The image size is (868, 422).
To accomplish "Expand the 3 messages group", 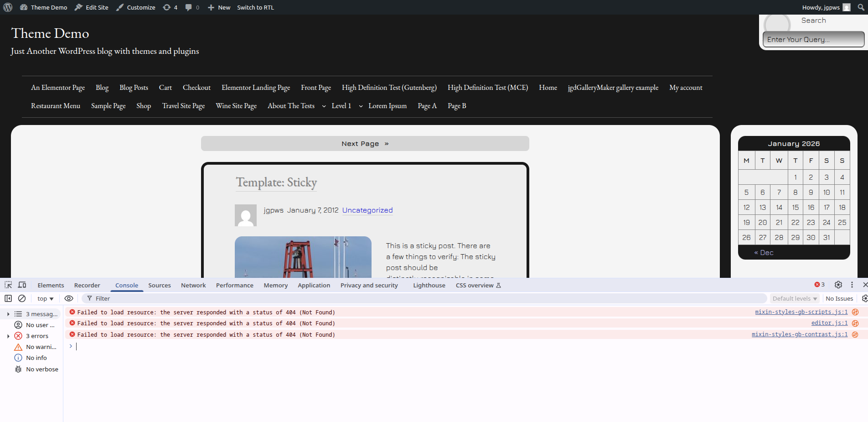I will (x=8, y=314).
